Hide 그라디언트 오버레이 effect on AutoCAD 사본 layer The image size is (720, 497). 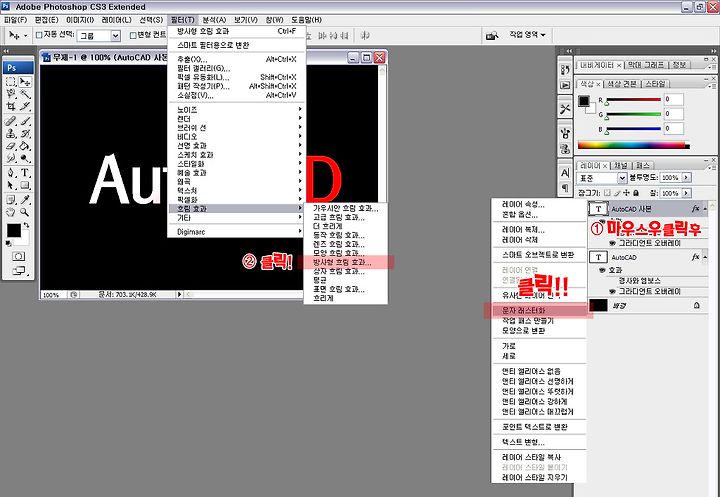click(612, 243)
